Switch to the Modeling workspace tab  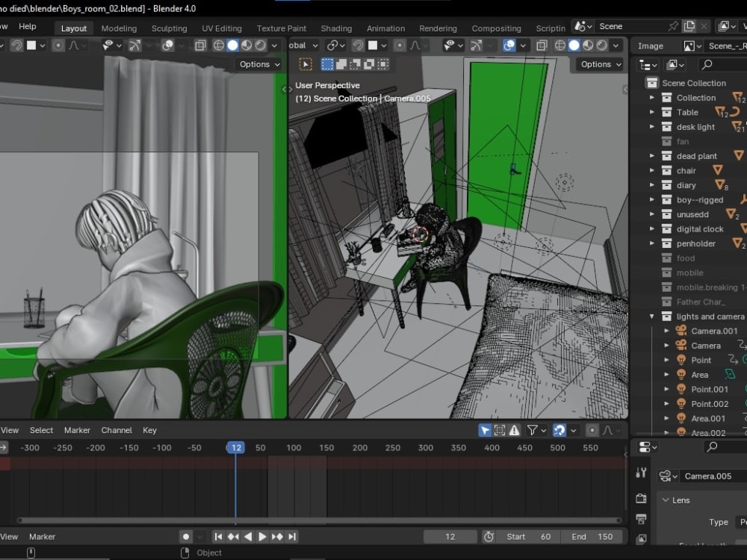click(119, 28)
